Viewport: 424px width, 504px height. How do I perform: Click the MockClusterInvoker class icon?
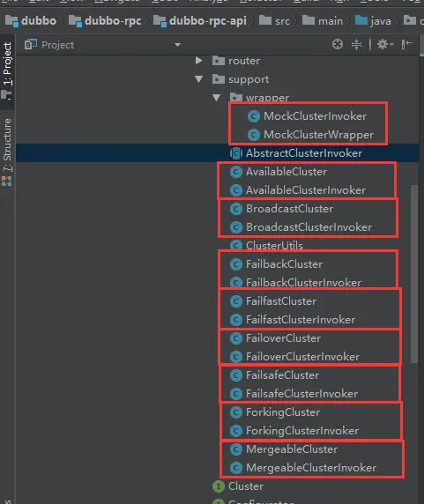click(254, 116)
